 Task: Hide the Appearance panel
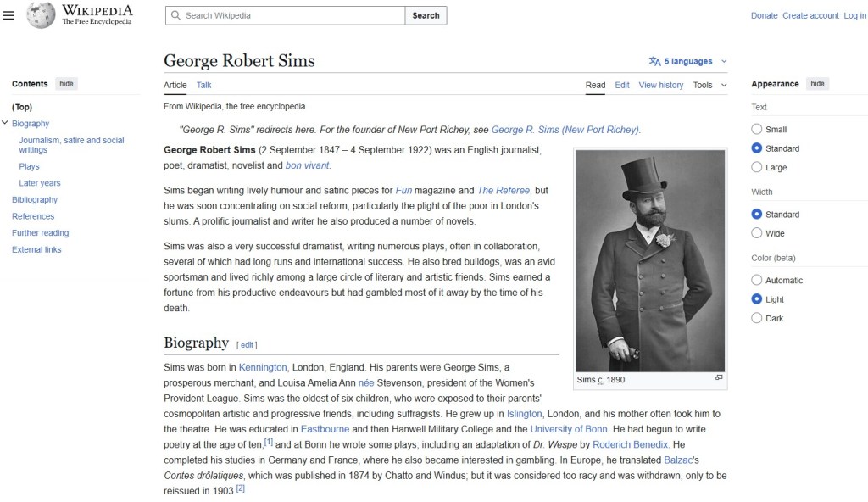point(817,84)
